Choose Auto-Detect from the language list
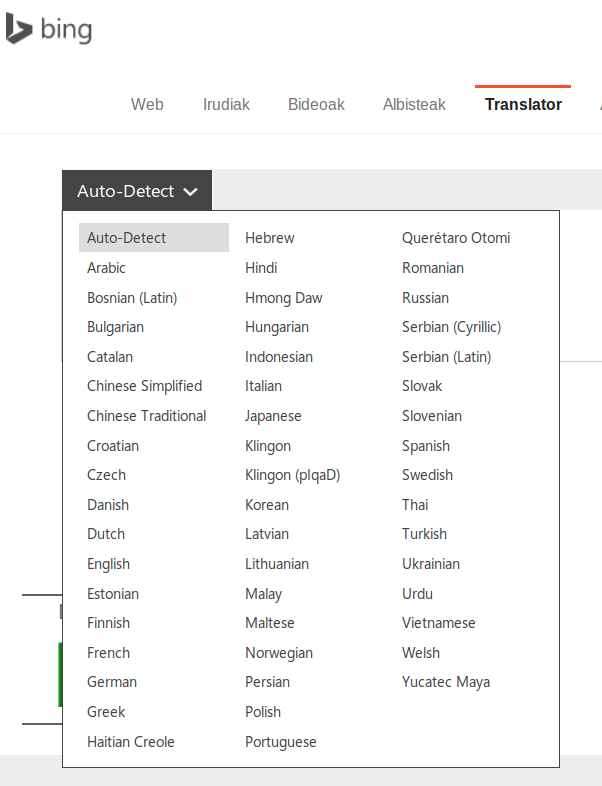This screenshot has width=602, height=786. (x=127, y=238)
